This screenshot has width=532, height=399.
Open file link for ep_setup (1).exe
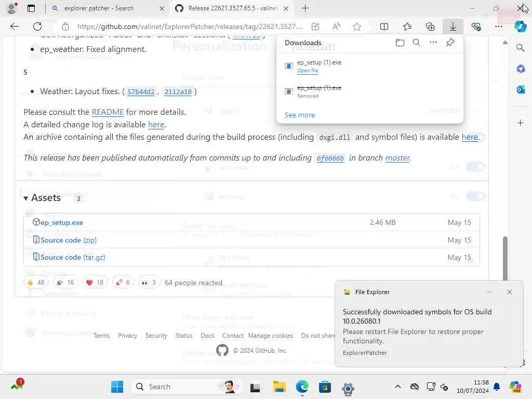pos(308,71)
